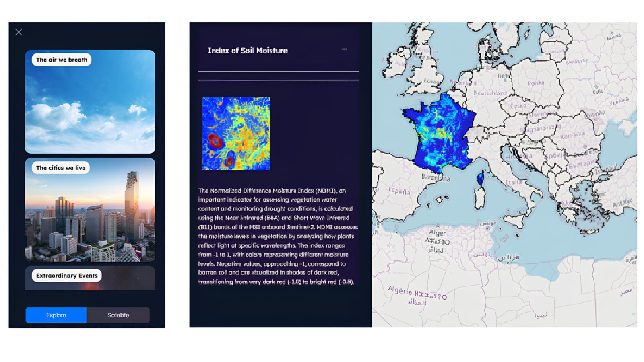Image resolution: width=644 pixels, height=362 pixels.
Task: Click the Polska label on the map
Action: click(536, 83)
